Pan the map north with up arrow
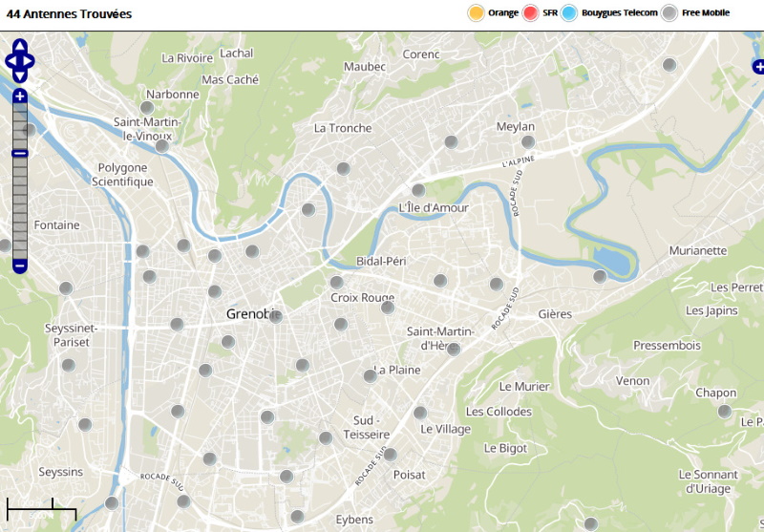 (x=19, y=46)
